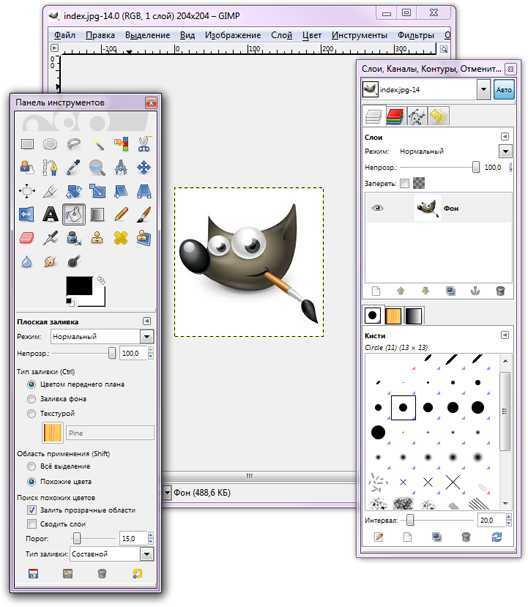Viewport: 528px width, 607px height.
Task: Select the Clone stamp tool
Action: pos(97,238)
